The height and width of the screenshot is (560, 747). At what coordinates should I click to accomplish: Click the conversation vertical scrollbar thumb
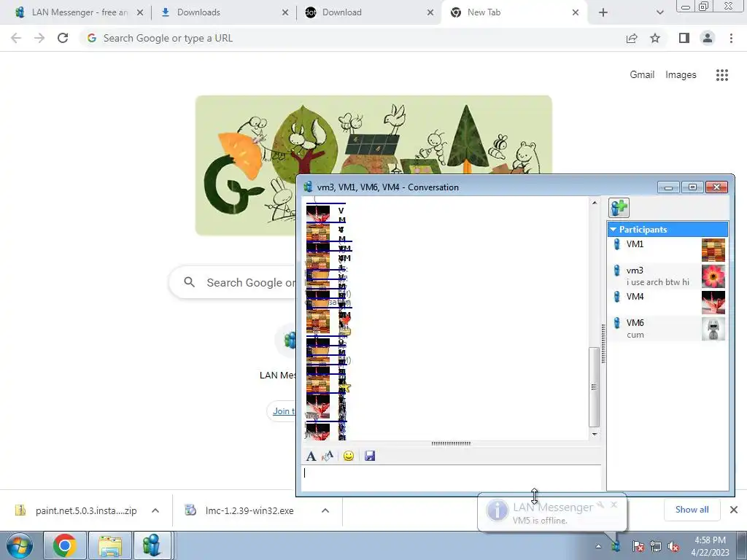594,387
